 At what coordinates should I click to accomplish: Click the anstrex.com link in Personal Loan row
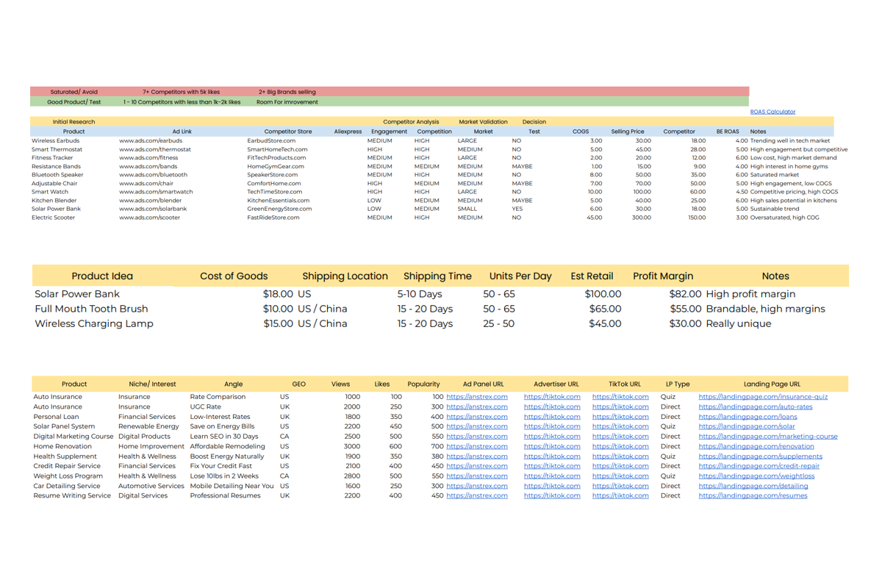point(476,417)
